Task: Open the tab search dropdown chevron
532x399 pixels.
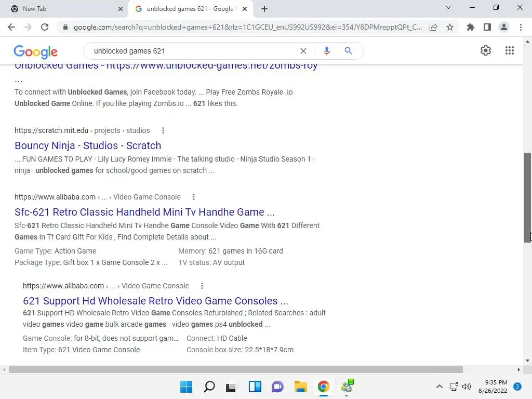Action: pos(448,7)
